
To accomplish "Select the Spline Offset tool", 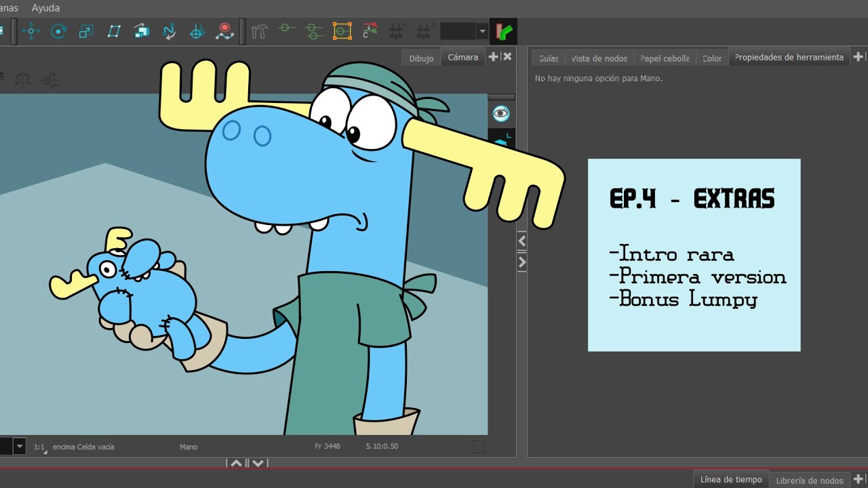I will pyautogui.click(x=169, y=31).
